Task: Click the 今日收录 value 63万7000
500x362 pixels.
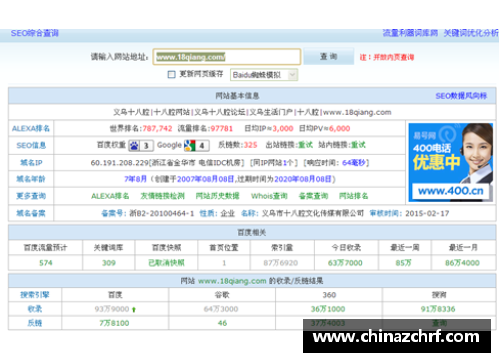Action: tap(345, 263)
